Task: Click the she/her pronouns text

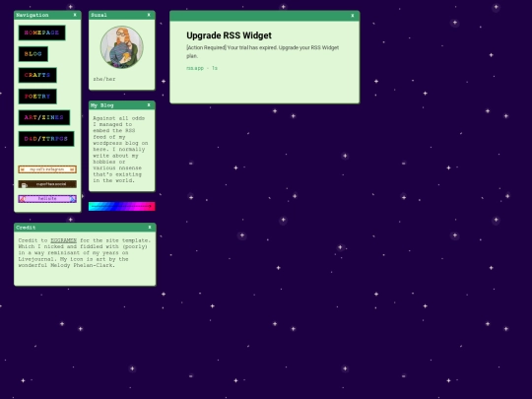Action: pos(104,79)
